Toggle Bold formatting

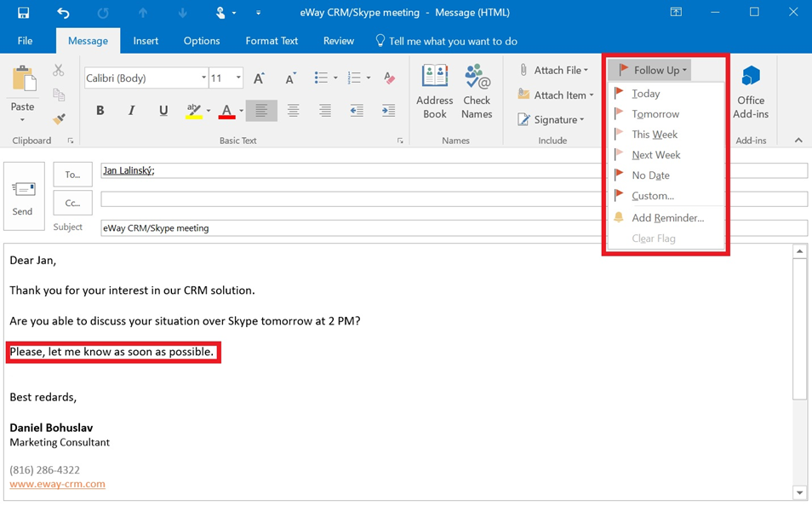coord(100,111)
